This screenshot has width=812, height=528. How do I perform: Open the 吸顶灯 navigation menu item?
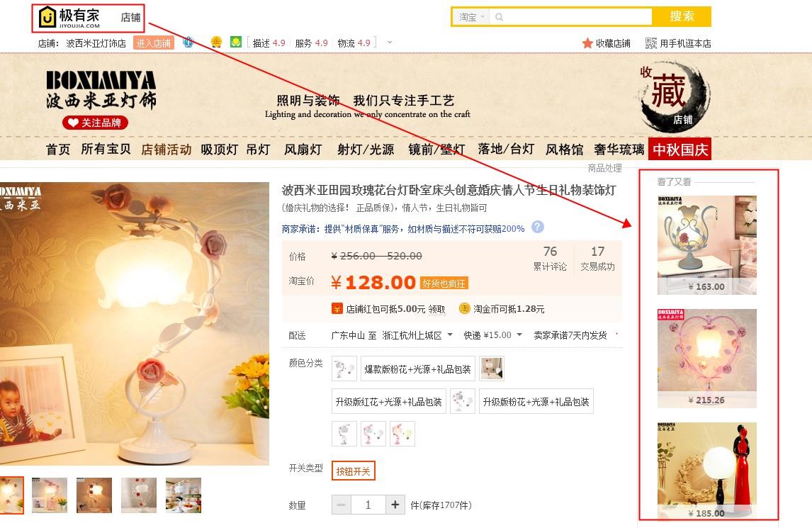tap(219, 150)
